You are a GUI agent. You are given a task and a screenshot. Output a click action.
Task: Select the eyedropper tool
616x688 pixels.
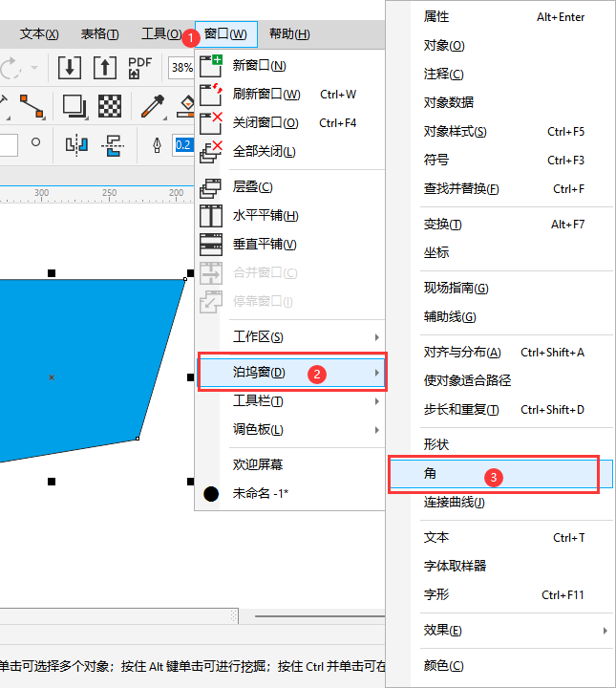[153, 106]
